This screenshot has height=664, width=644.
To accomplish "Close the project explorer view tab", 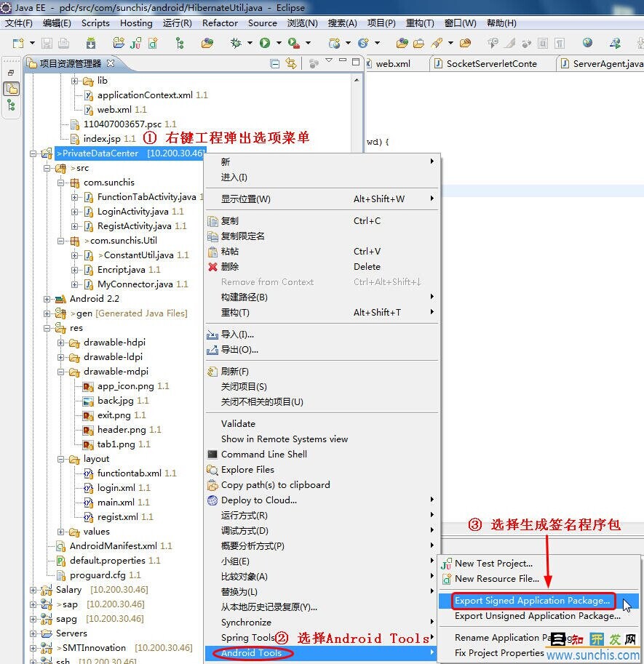I will tap(111, 63).
